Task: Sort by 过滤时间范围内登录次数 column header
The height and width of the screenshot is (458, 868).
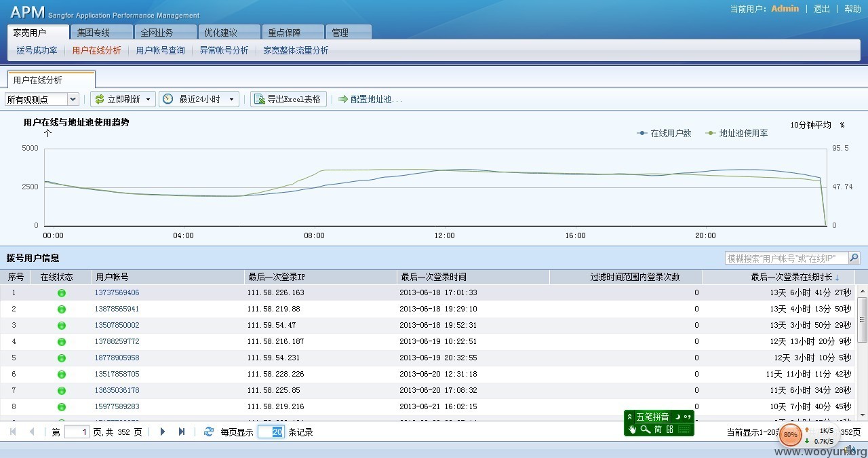Action: coord(625,277)
